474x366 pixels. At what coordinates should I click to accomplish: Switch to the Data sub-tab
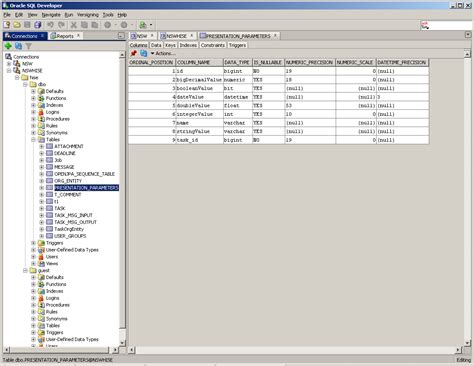[156, 45]
